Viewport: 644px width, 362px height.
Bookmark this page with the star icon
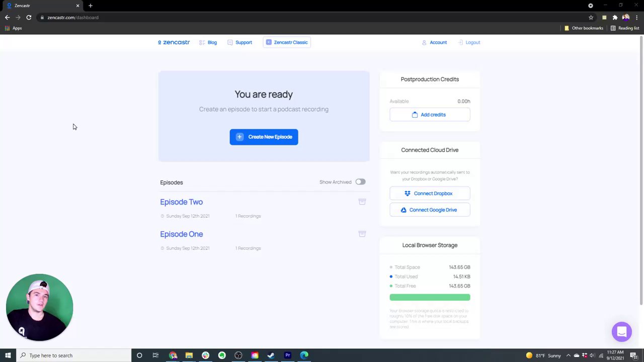point(591,17)
